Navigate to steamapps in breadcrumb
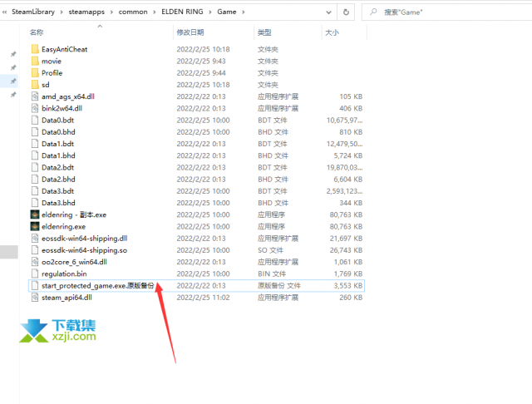Screen dimensions: 532x404 pos(86,12)
